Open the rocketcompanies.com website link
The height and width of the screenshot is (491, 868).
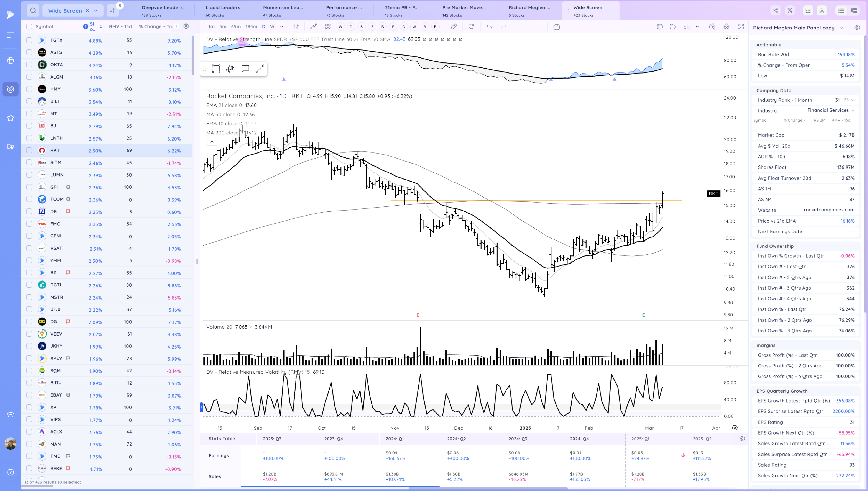(x=829, y=210)
